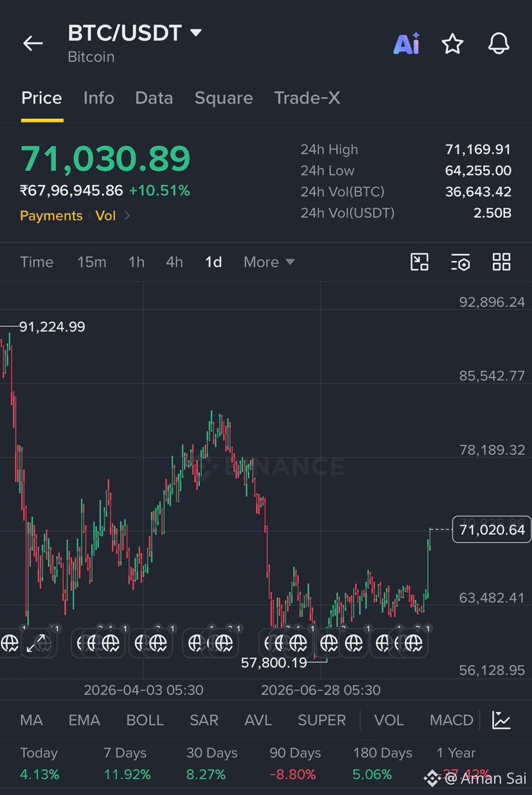
Task: Select the Time chart interval
Action: [x=37, y=262]
